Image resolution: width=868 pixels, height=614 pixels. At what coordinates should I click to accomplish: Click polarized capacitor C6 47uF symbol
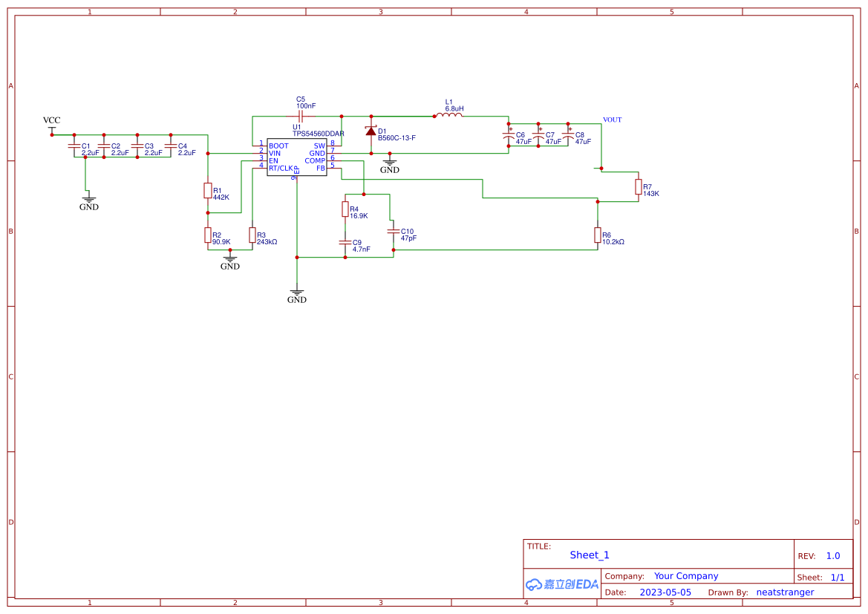[509, 136]
